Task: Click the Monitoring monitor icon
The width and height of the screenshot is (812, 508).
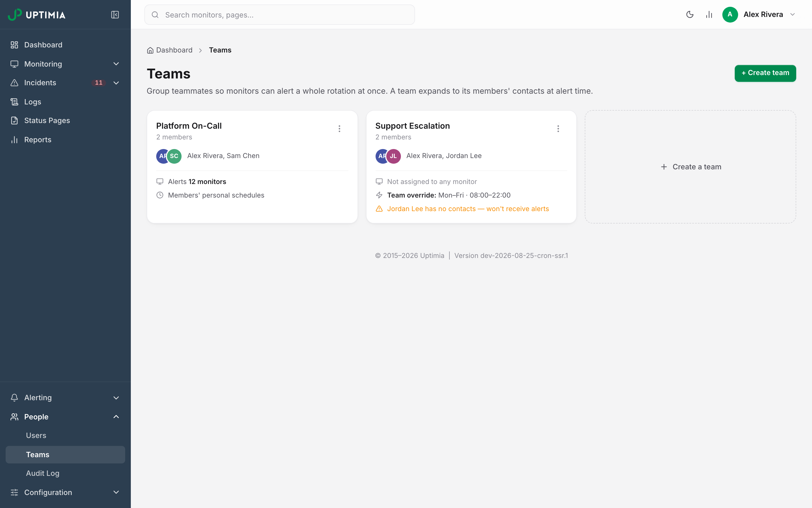Action: (14, 64)
